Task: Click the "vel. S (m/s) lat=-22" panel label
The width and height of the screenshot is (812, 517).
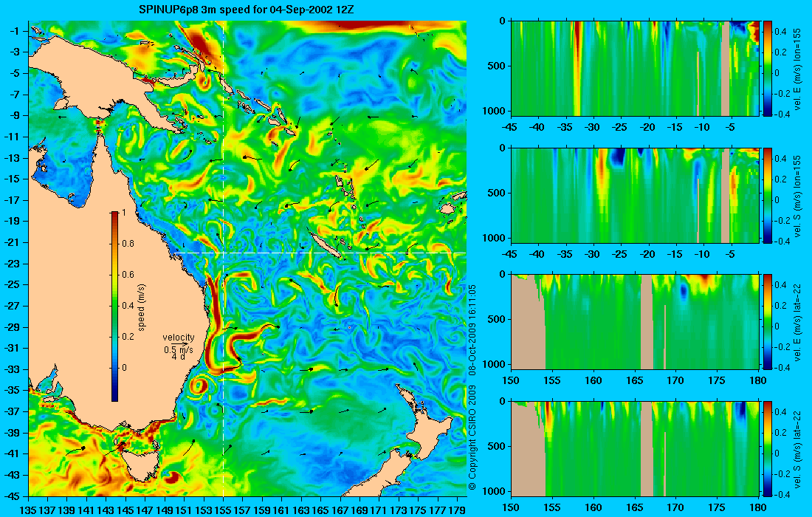Action: pyautogui.click(x=797, y=449)
